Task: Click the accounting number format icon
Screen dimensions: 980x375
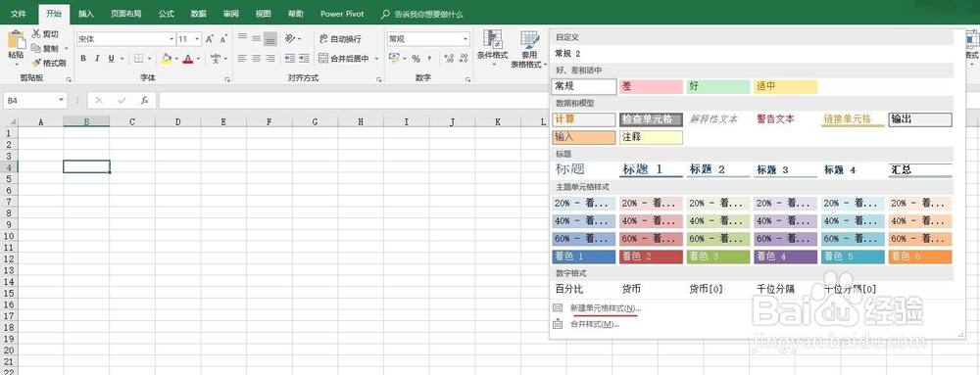Action: (x=394, y=58)
